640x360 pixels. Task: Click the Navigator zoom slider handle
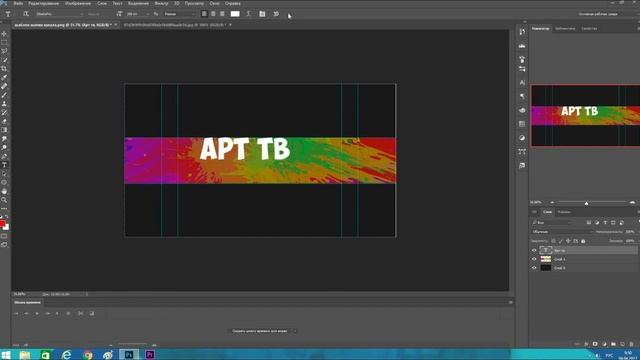587,203
